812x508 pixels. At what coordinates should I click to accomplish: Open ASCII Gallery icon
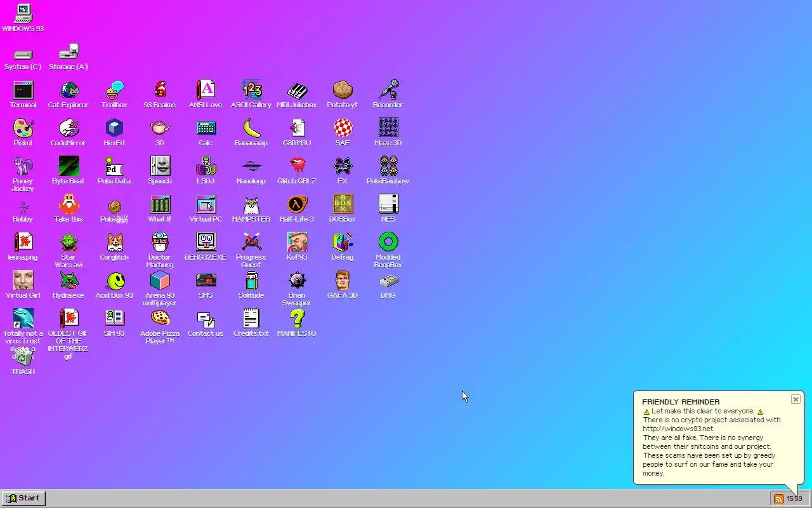point(251,90)
